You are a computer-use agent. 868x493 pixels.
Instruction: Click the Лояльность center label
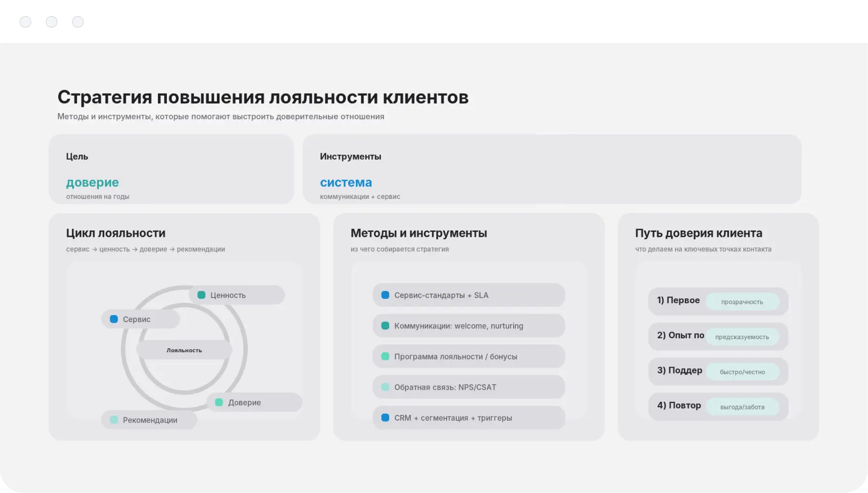(x=184, y=350)
